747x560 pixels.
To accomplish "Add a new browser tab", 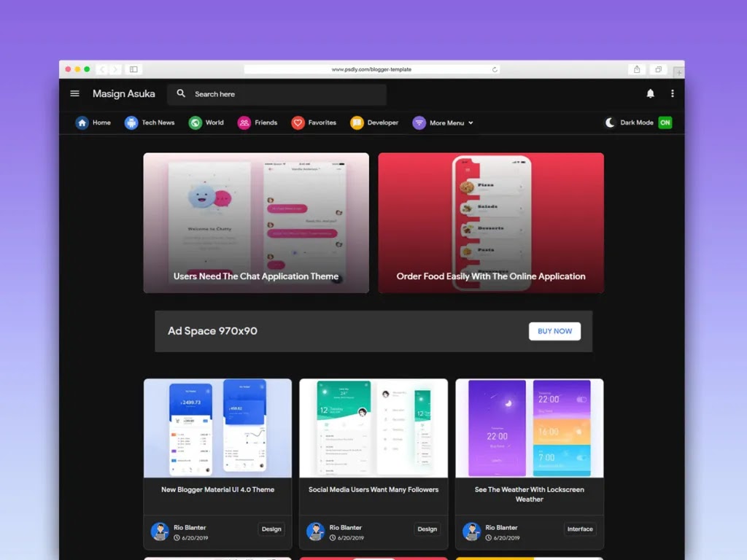I will 679,72.
